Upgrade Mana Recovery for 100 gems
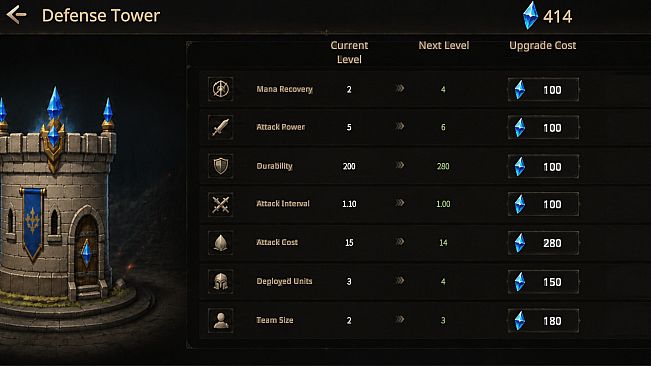Image resolution: width=651 pixels, height=366 pixels. 543,90
